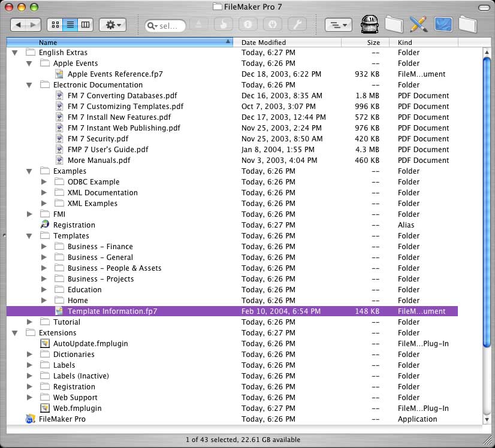Switch to column view

(85, 25)
